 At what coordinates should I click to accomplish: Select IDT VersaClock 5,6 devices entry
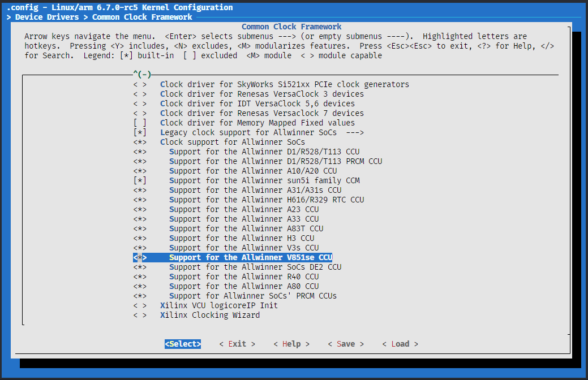(257, 103)
